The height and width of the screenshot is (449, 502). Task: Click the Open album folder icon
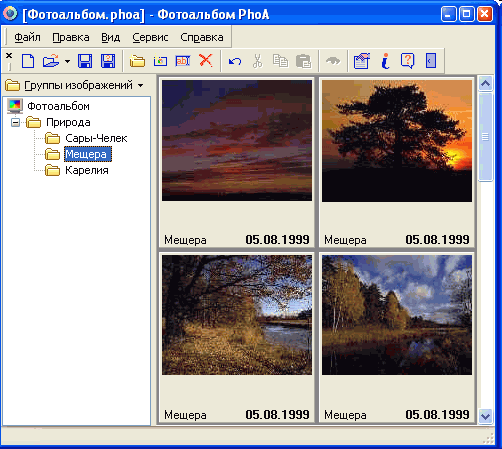coord(51,61)
